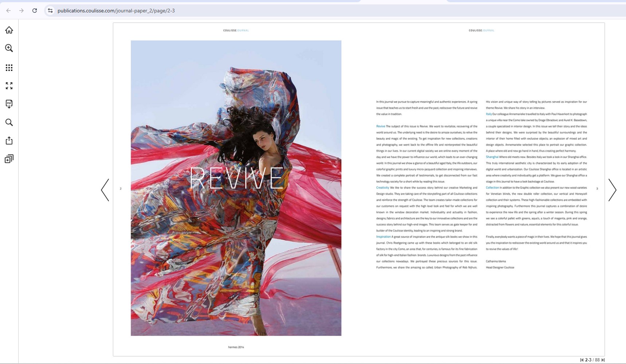Screen dimensions: 626x364
Task: Click the 2-3 page number indicator
Action: point(588,360)
